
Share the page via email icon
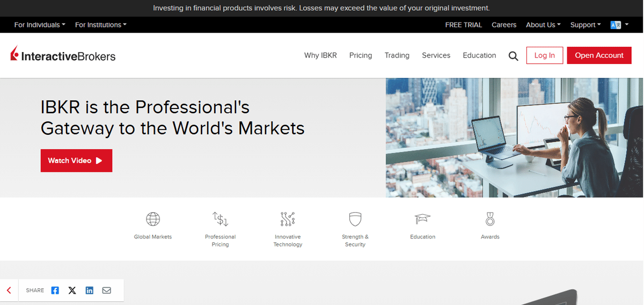coord(107,291)
